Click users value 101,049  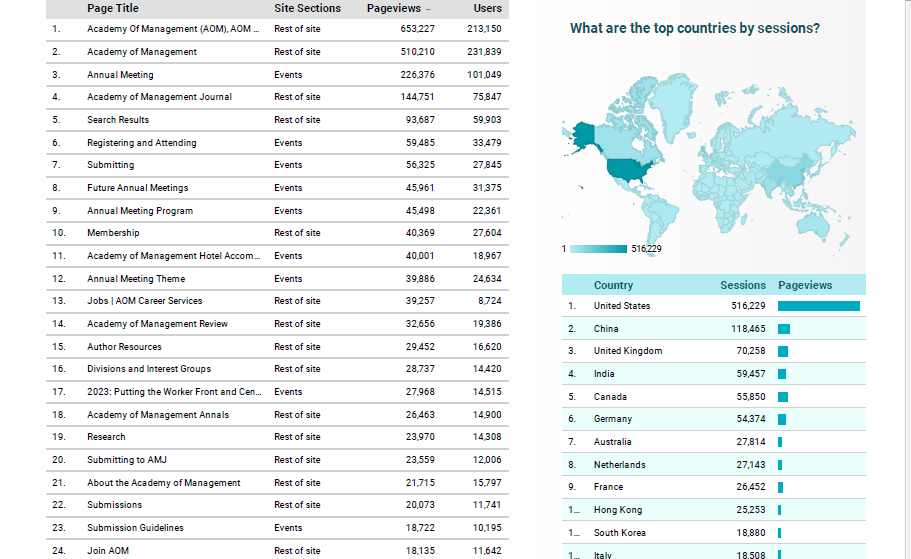coord(484,75)
